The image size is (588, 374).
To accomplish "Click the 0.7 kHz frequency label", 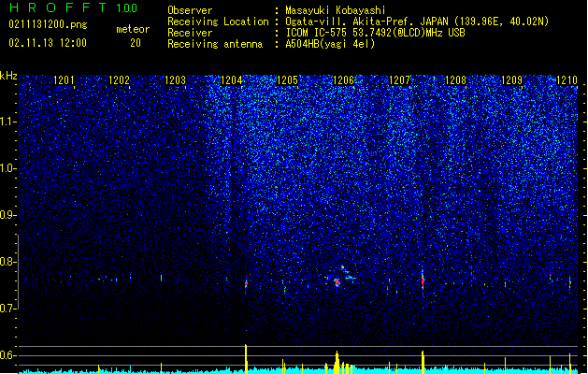I will [x=8, y=309].
